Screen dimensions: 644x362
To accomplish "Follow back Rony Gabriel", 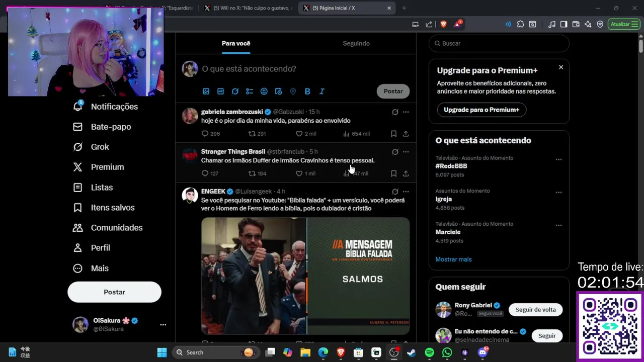I will click(x=535, y=310).
